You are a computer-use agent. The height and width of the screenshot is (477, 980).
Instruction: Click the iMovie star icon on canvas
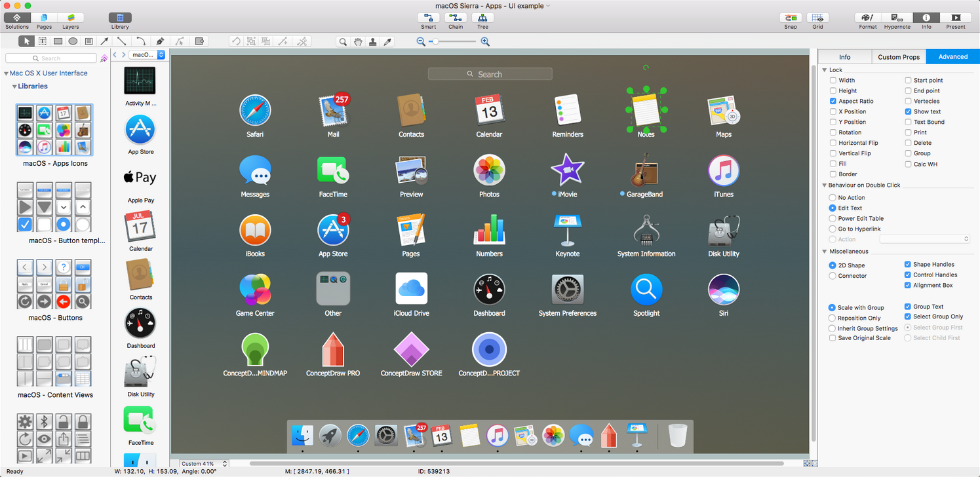point(568,170)
